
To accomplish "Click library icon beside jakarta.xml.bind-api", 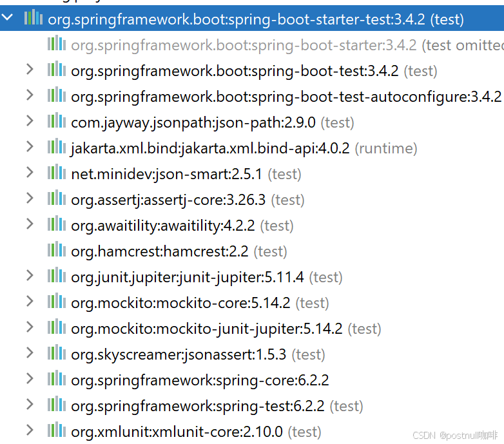I will [x=57, y=146].
